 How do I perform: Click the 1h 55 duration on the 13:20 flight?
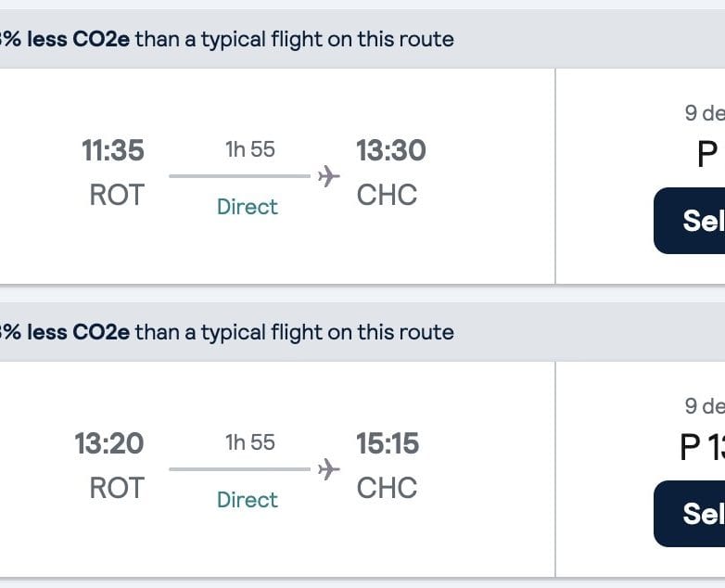click(x=250, y=442)
